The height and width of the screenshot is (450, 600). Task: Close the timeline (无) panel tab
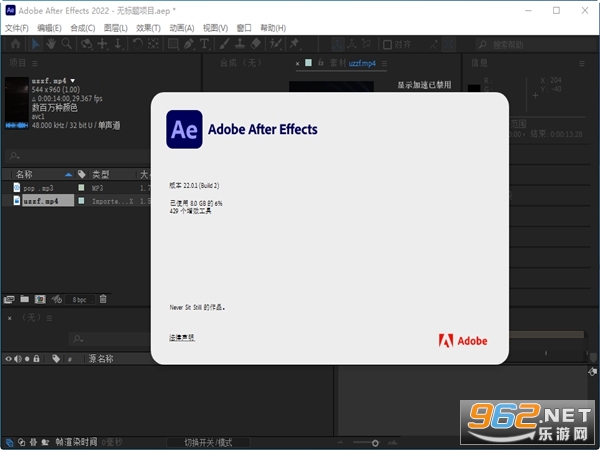point(10,318)
